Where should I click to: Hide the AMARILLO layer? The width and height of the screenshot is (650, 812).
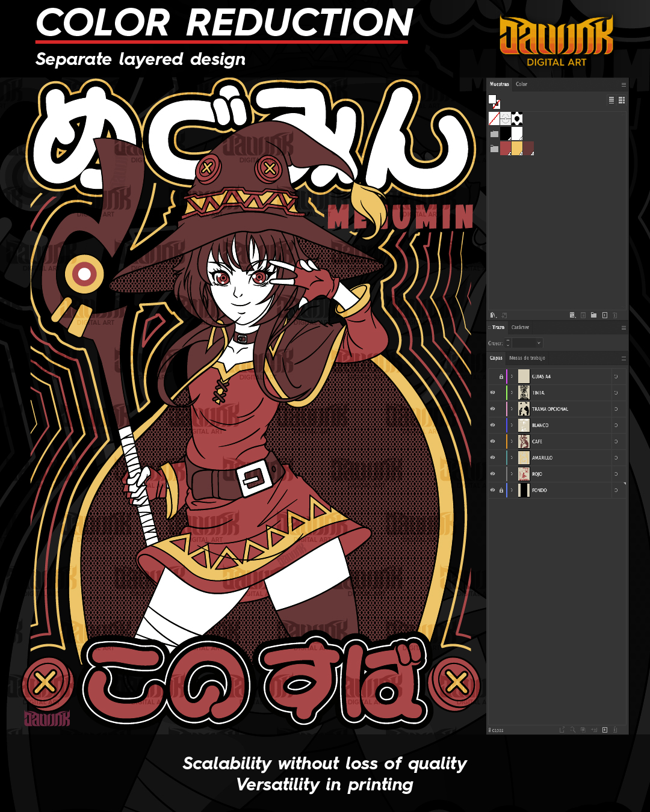(493, 458)
